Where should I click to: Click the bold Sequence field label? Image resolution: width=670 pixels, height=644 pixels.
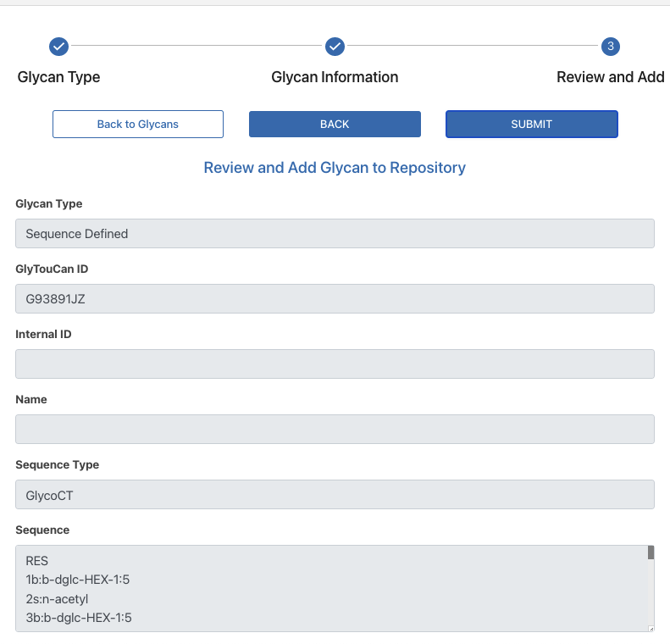tap(42, 530)
